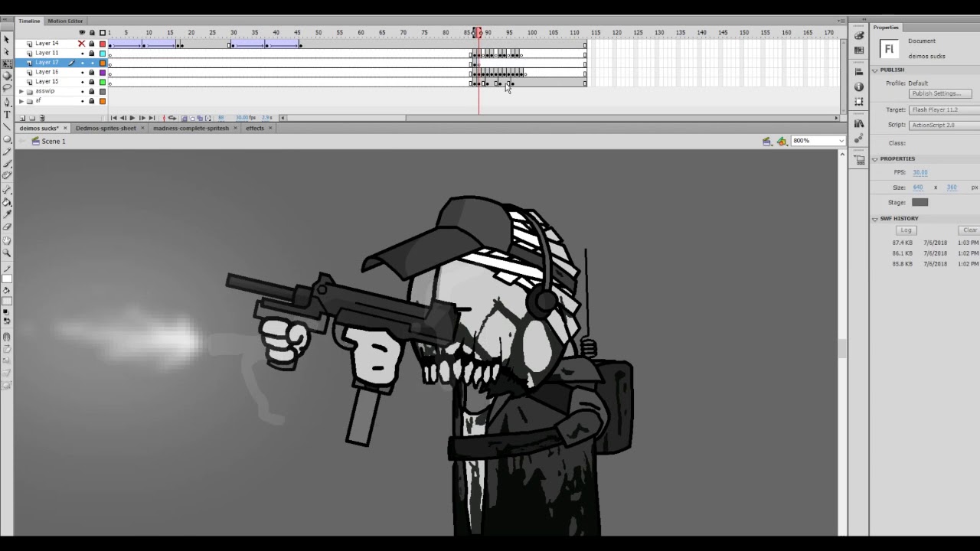Toggle the Loop playback button

(172, 118)
